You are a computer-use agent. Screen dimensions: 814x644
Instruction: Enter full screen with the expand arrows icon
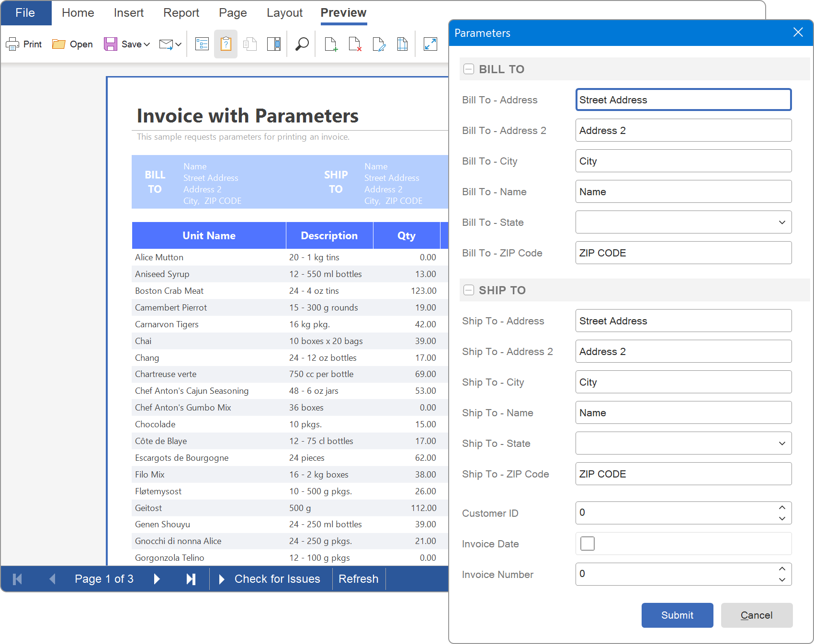[430, 44]
